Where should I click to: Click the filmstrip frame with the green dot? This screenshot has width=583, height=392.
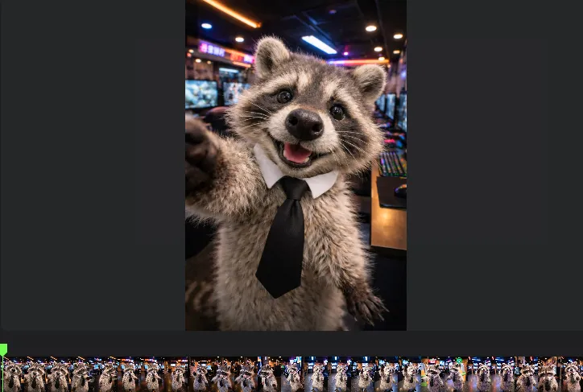[x=457, y=375]
